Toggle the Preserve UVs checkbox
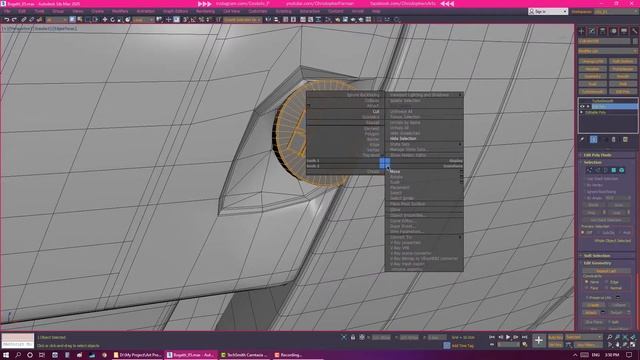Image resolution: width=640 pixels, height=360 pixels. [x=587, y=298]
